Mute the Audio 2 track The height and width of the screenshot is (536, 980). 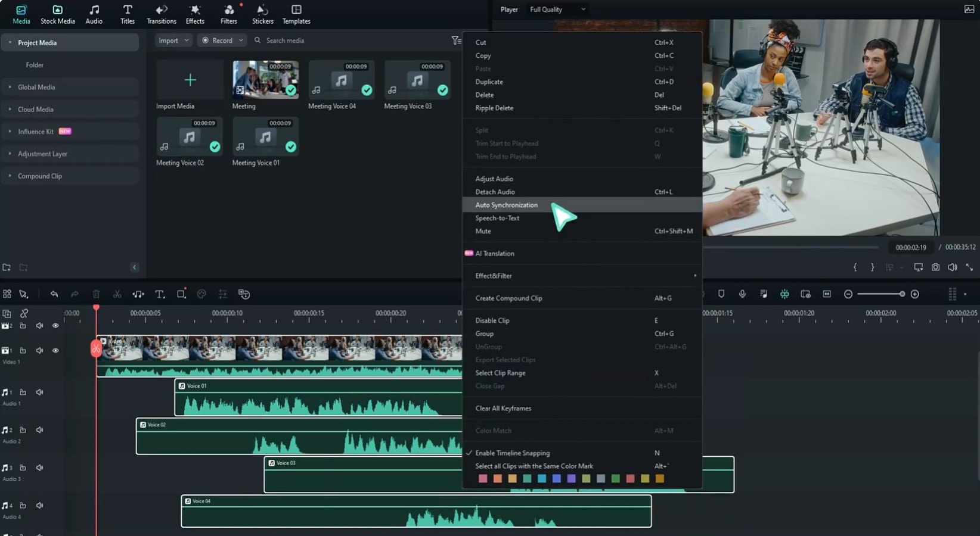point(39,430)
